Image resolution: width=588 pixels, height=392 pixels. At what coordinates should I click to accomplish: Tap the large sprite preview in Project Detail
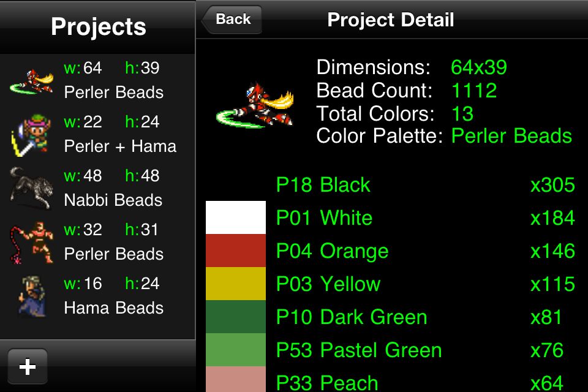point(255,105)
